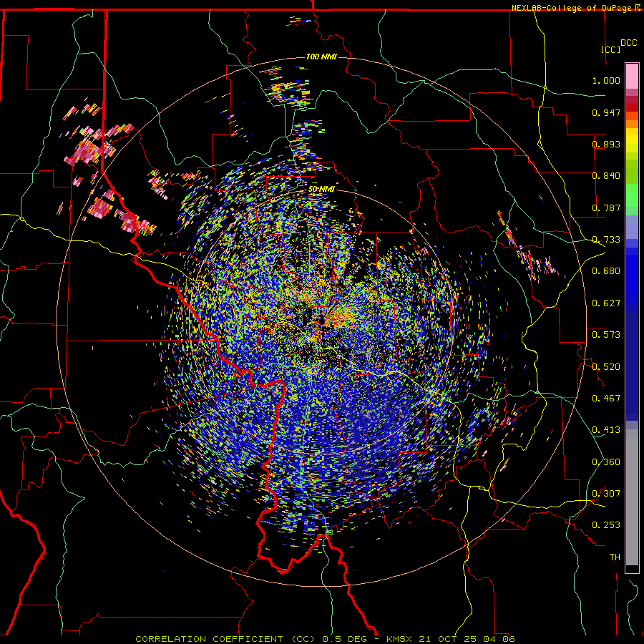The height and width of the screenshot is (644, 644).
Task: Click the Correlation Coefficient KMSX caption
Action: click(x=325, y=639)
